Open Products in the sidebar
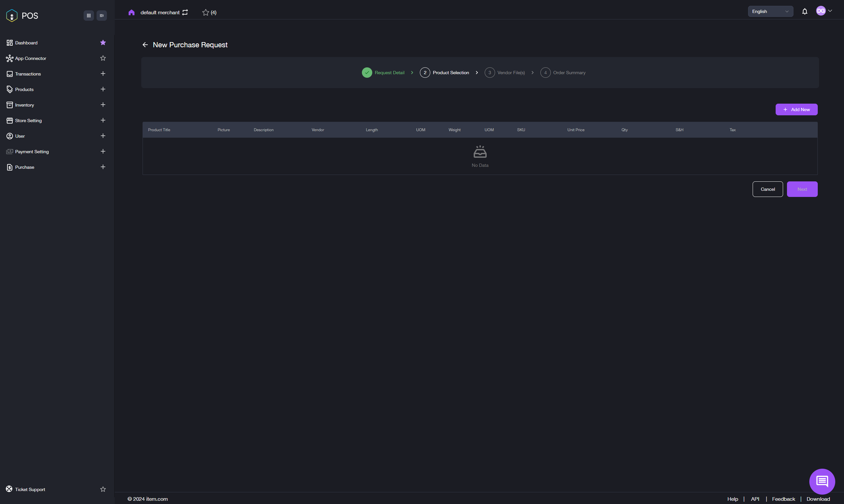The image size is (844, 504). coord(24,89)
